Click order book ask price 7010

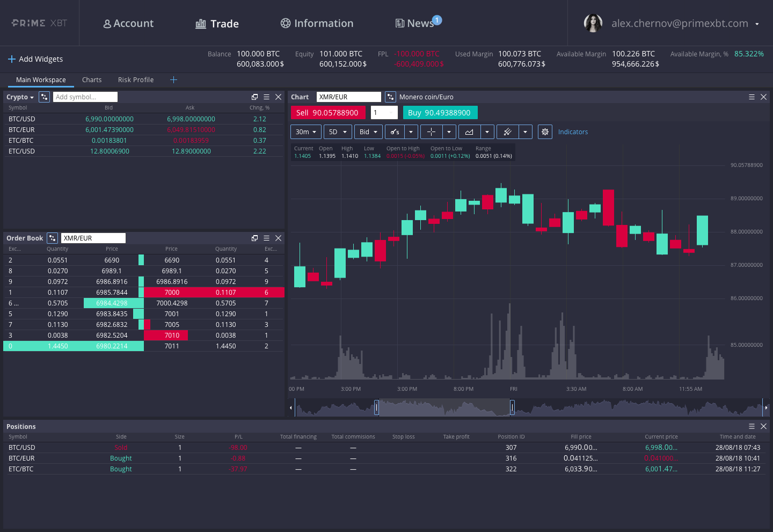click(172, 336)
